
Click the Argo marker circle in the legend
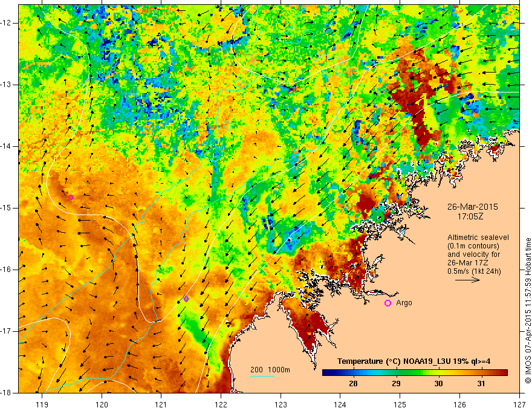coord(388,303)
